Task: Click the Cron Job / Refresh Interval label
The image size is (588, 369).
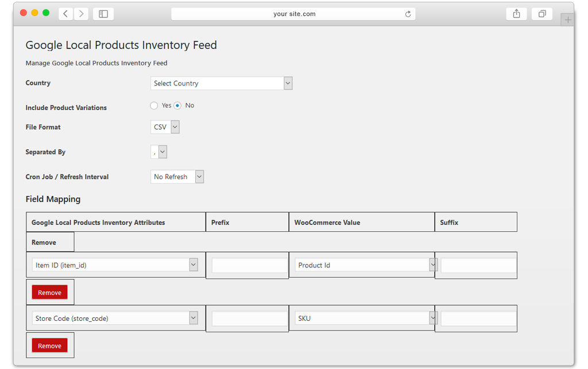Action: [x=67, y=177]
